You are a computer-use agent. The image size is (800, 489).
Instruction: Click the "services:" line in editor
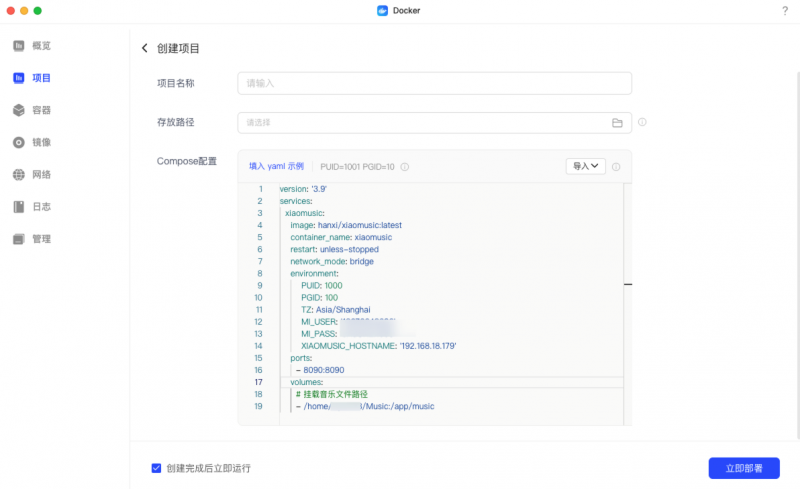(296, 201)
